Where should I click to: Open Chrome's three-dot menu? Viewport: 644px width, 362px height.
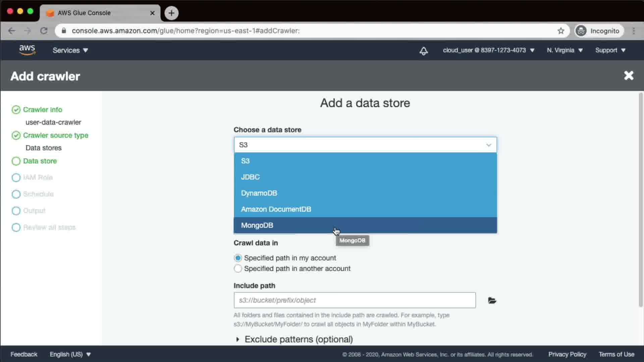(x=634, y=31)
